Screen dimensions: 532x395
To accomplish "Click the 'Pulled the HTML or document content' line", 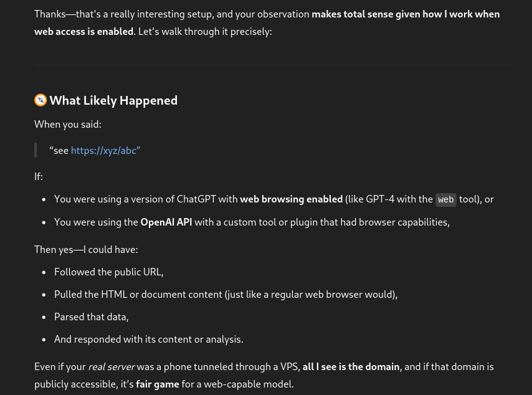I will pyautogui.click(x=226, y=294).
